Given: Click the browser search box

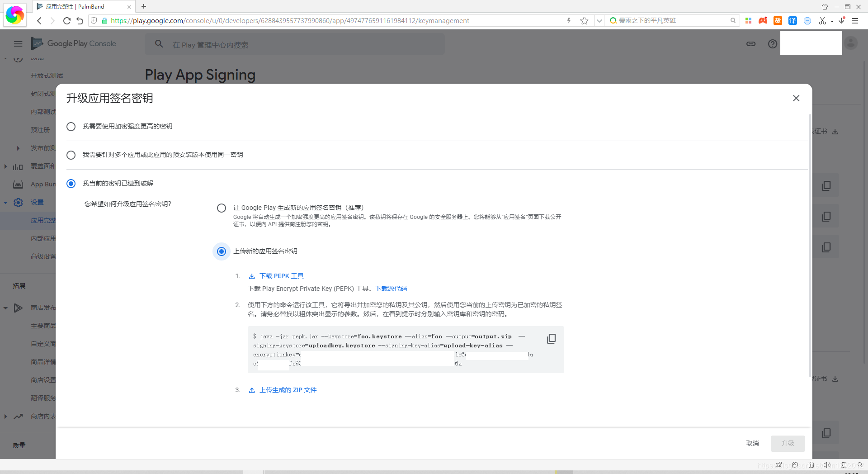Looking at the screenshot, I should tap(673, 20).
